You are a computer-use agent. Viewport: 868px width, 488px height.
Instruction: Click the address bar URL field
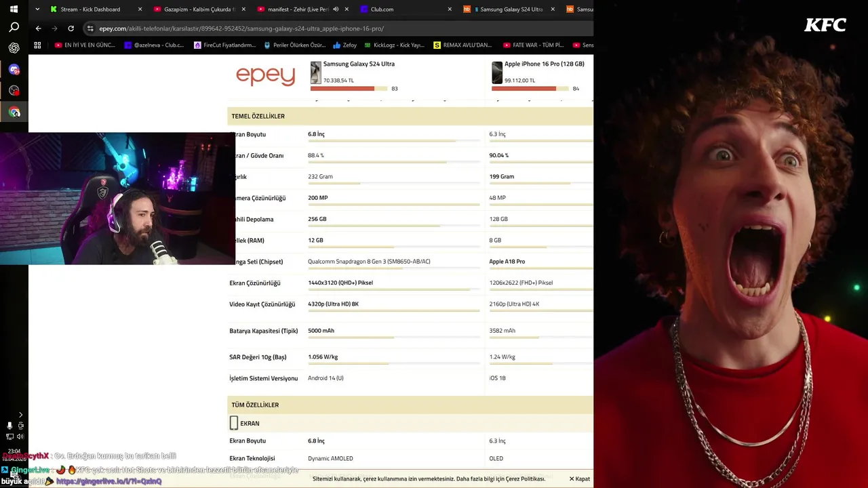tap(339, 28)
